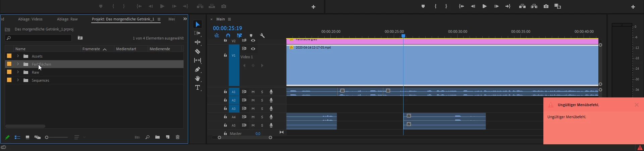Hide track V1 output eye
The width and height of the screenshot is (644, 151).
click(x=253, y=49)
